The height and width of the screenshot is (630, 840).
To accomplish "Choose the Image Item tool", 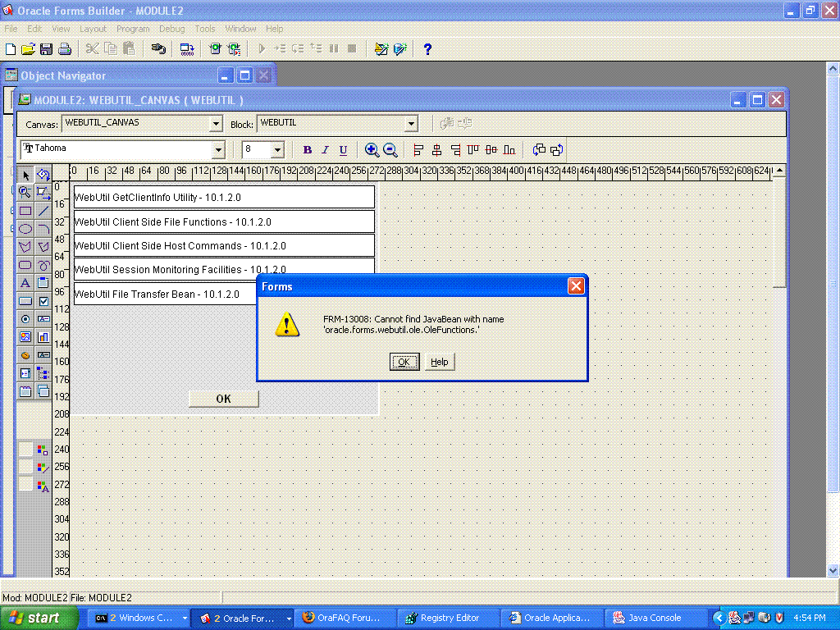I will [x=25, y=337].
